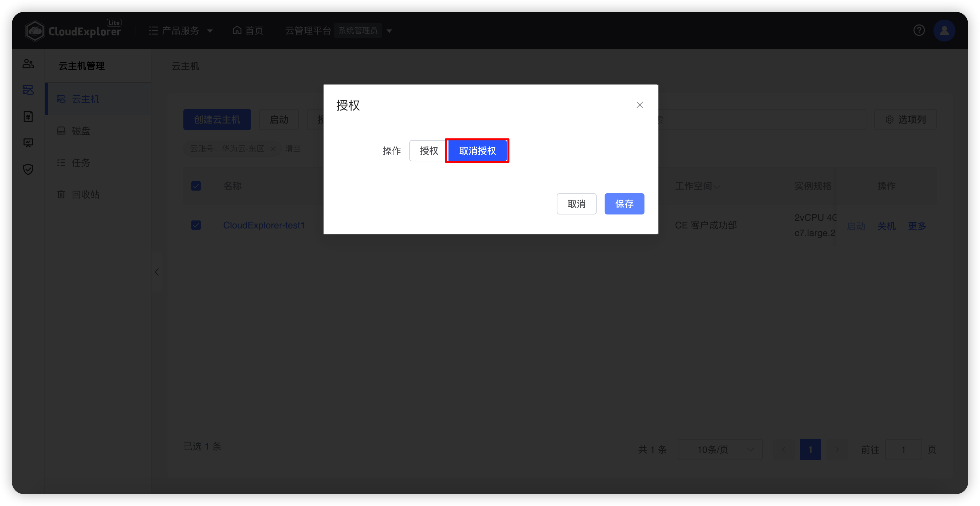Click the 前往 page number input
Viewport: 980px width, 506px height.
point(903,450)
